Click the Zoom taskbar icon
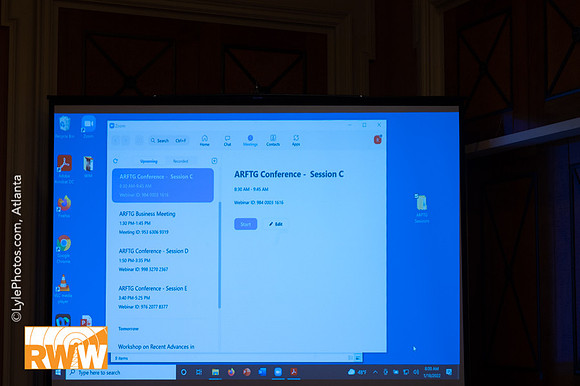Viewport: 580px width, 386px height. tap(278, 372)
